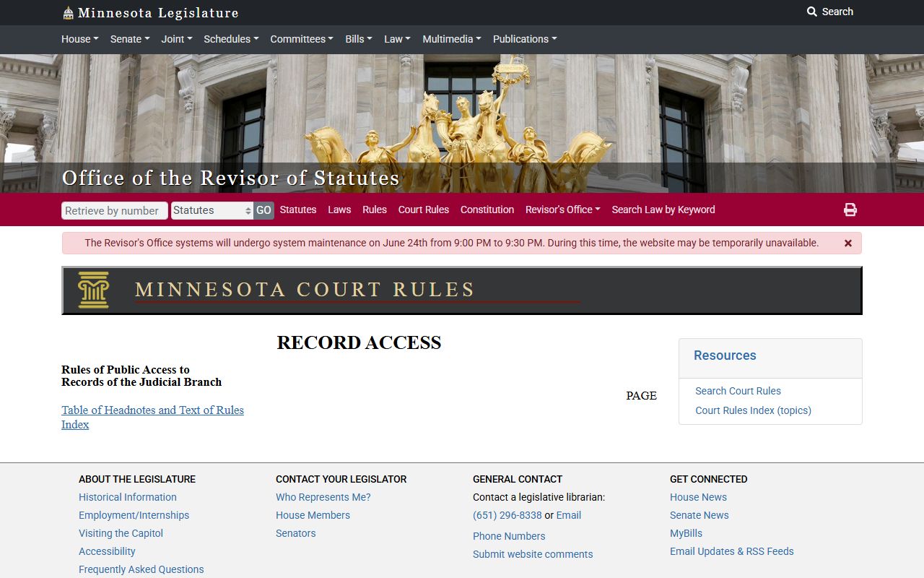Open the Rules section

click(x=375, y=210)
